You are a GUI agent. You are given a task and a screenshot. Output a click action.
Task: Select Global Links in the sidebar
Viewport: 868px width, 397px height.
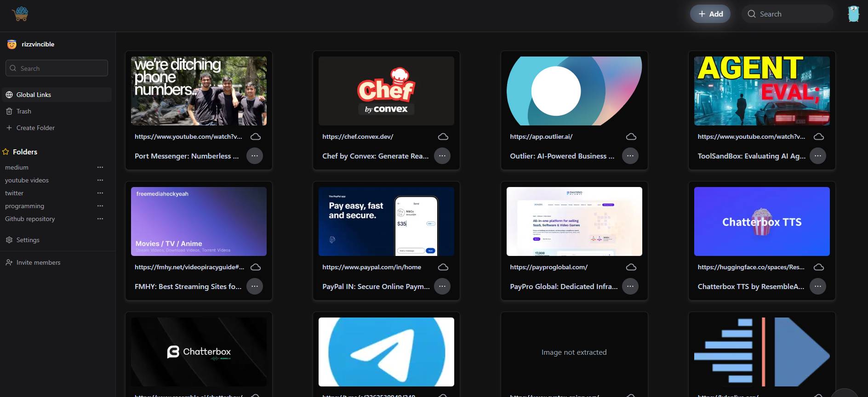tap(57, 95)
